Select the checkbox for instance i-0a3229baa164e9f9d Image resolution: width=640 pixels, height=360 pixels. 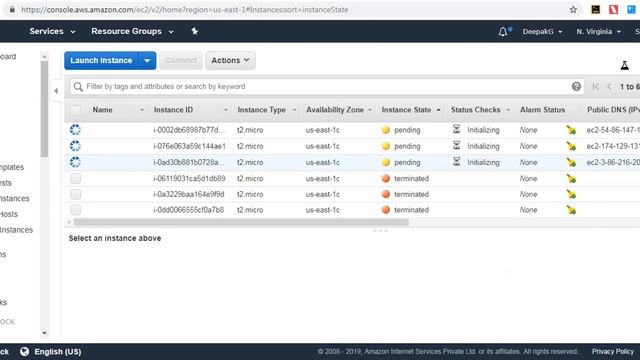(x=75, y=194)
